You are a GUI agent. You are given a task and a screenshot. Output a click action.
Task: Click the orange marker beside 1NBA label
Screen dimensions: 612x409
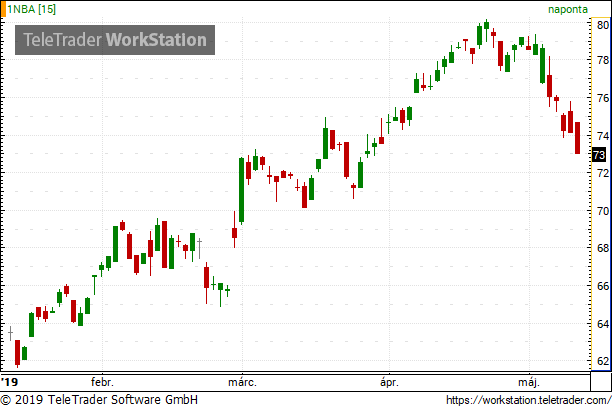click(3, 9)
